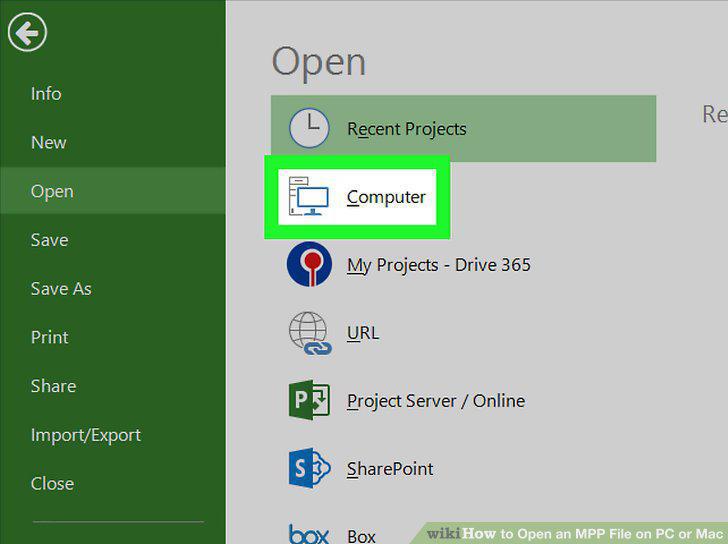This screenshot has width=728, height=544.
Task: Select New in the sidebar
Action: 49,142
